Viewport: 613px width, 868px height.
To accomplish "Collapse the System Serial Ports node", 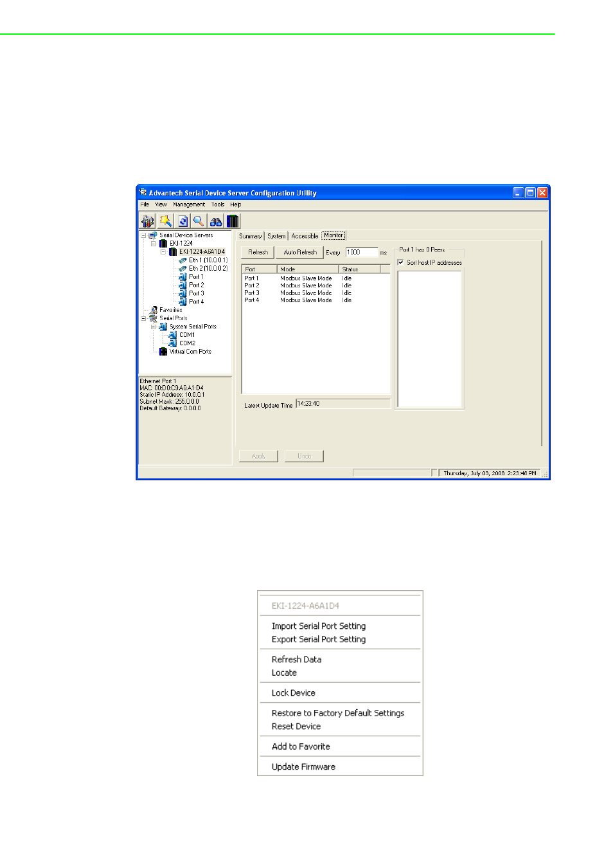I will (153, 327).
